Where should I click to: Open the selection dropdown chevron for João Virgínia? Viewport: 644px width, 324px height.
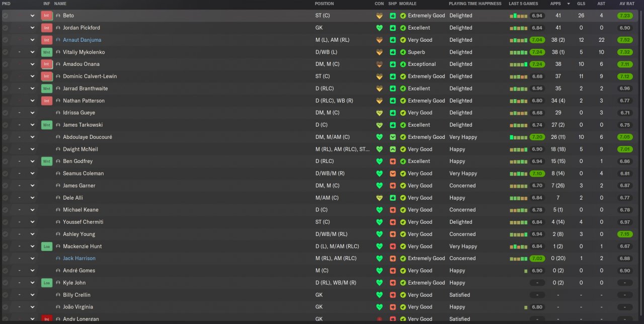pyautogui.click(x=32, y=307)
